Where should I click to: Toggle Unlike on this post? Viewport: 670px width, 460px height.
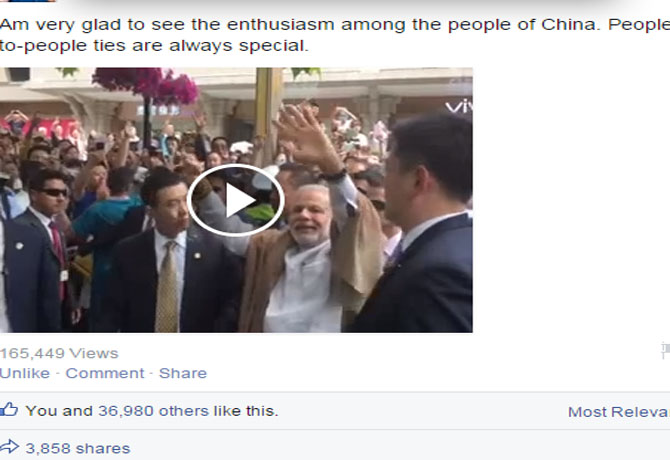25,373
